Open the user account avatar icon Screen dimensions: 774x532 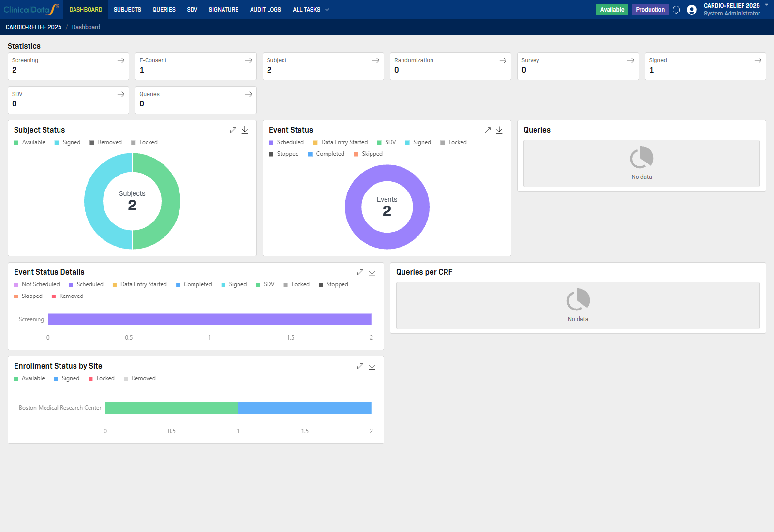click(692, 10)
